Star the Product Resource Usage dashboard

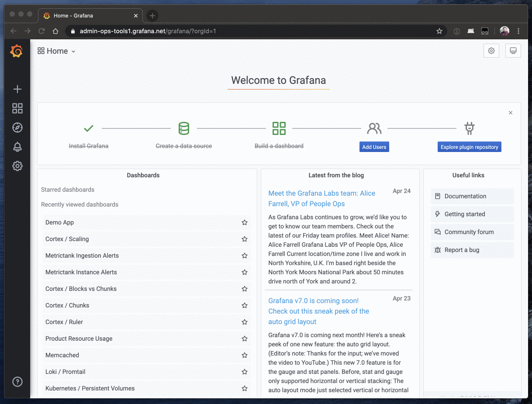click(245, 338)
